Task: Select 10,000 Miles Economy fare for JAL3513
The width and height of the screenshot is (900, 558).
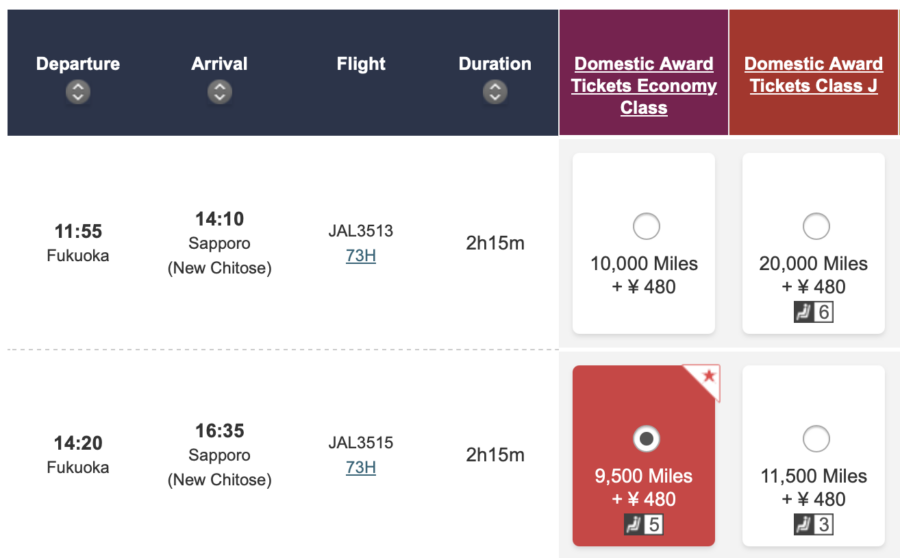Action: click(x=646, y=227)
